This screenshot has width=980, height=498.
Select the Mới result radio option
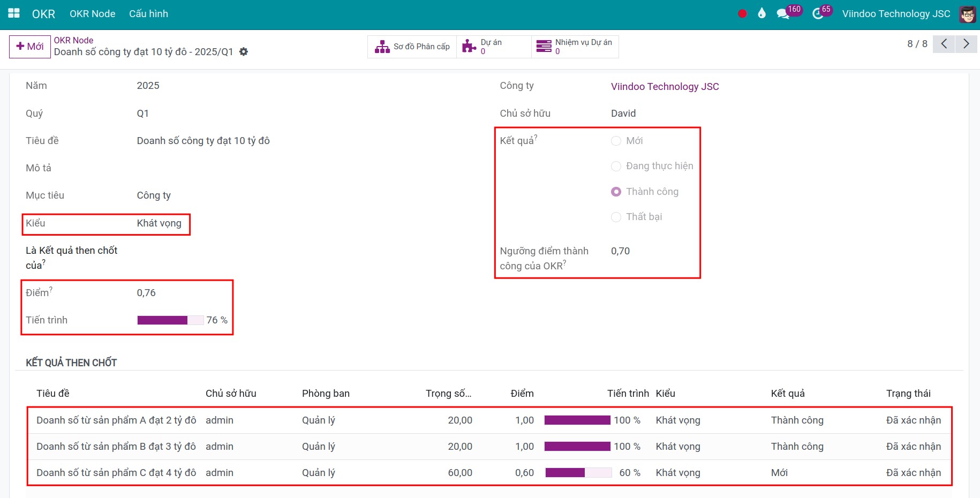tap(616, 141)
